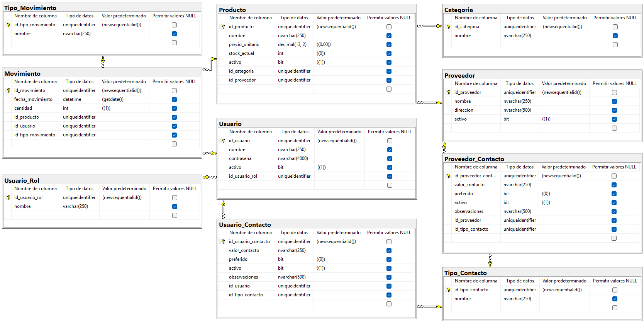Select the key icon in Proveedor's id_proveedor row

coord(449,92)
